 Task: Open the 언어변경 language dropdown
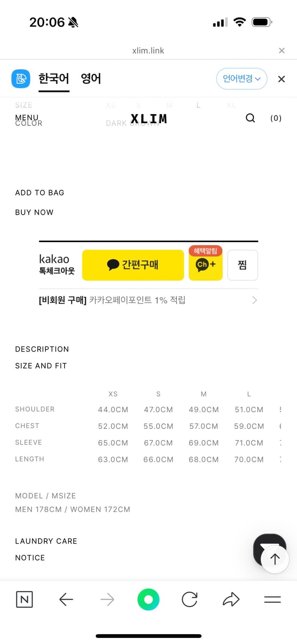point(242,79)
